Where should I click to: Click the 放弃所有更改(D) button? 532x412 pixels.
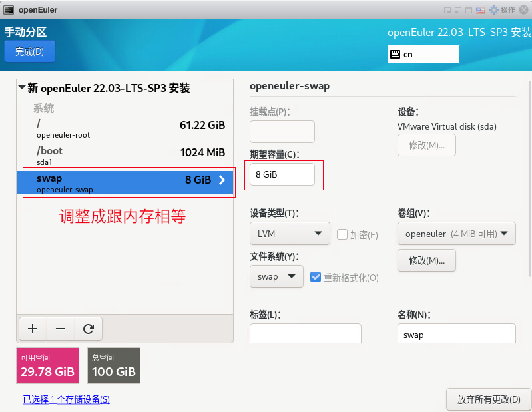[489, 399]
